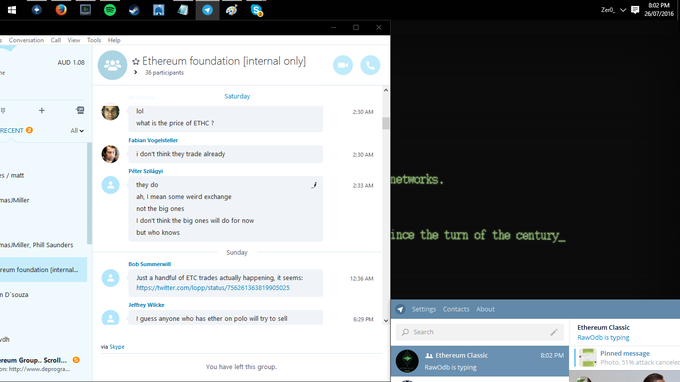The width and height of the screenshot is (680, 382).
Task: Open the Paint palette taskbar icon
Action: (232, 10)
